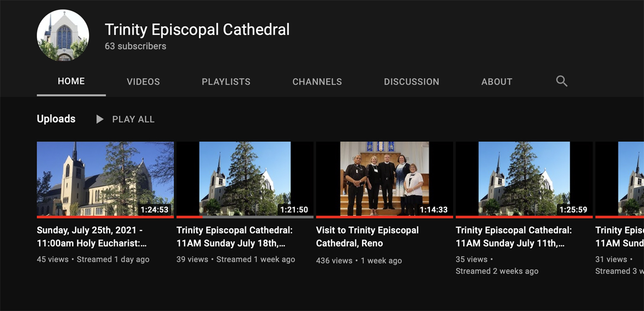Click the 1:24:53 duration badge
644x311 pixels.
click(155, 209)
